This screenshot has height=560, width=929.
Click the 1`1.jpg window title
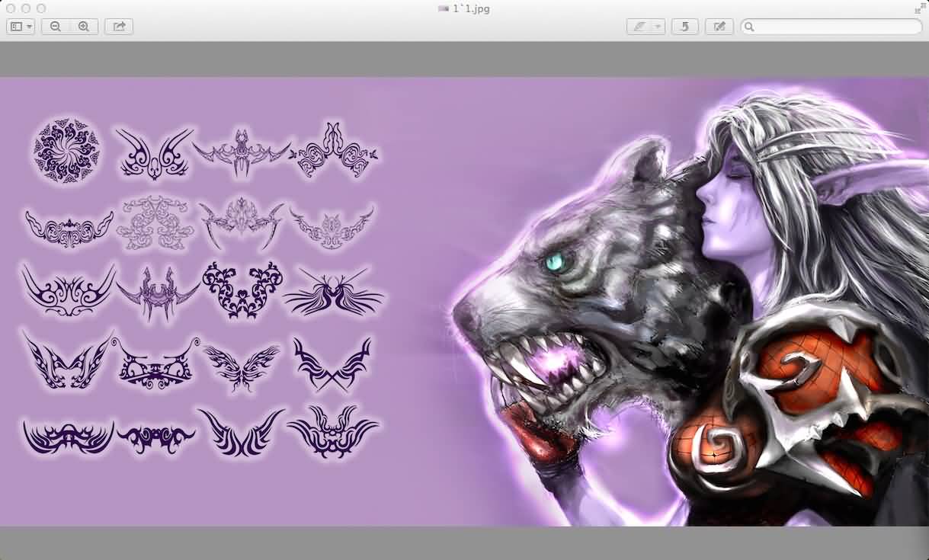[471, 8]
